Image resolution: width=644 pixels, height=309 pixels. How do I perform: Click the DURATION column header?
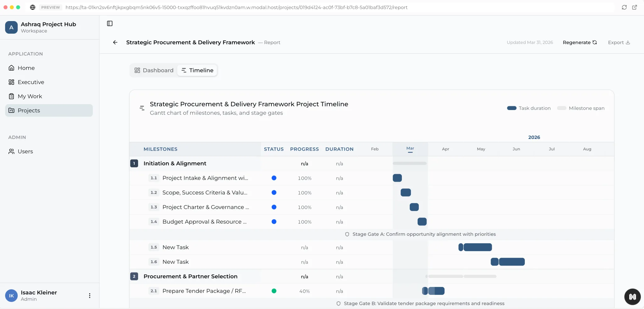click(339, 149)
